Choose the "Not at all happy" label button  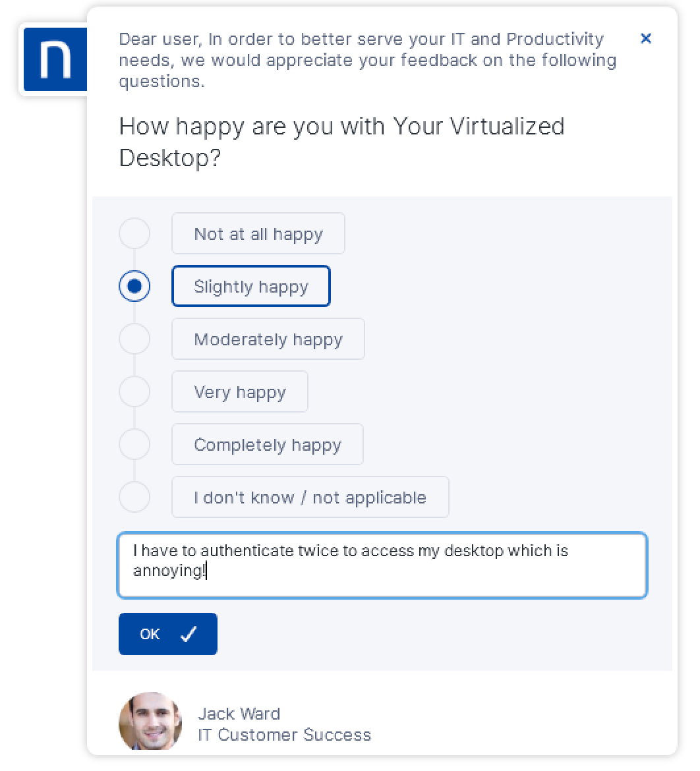258,233
